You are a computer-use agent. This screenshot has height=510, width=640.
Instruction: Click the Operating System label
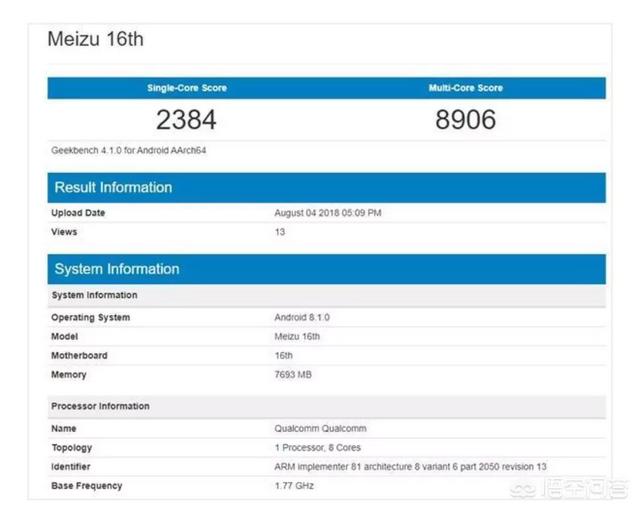point(91,318)
